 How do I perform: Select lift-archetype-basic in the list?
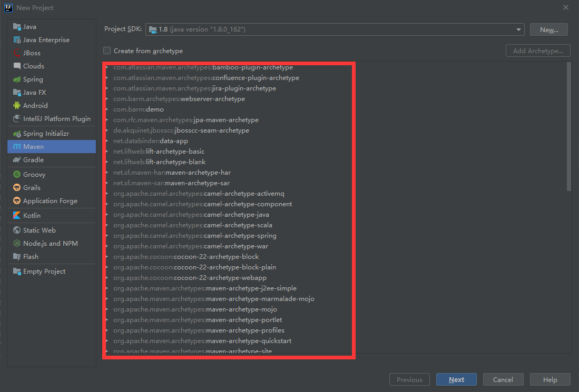tap(159, 152)
